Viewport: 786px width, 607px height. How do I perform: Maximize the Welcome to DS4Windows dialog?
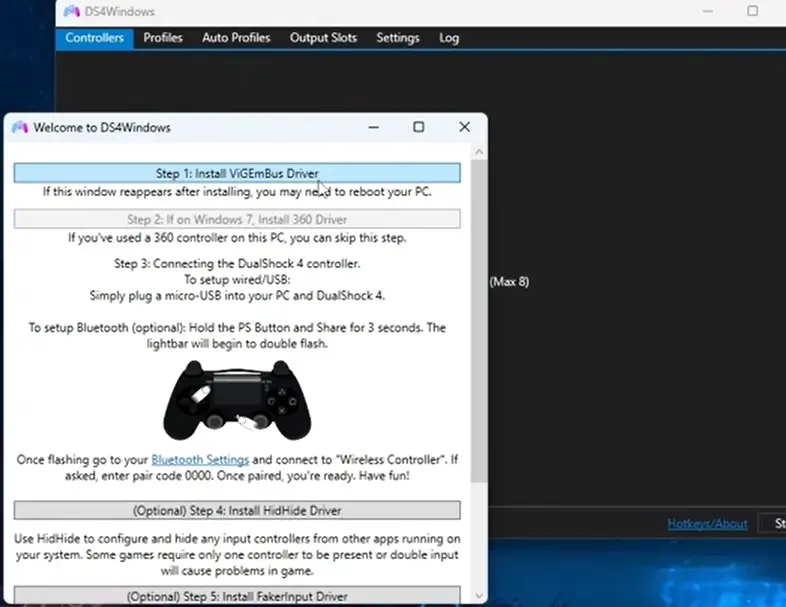coord(419,127)
